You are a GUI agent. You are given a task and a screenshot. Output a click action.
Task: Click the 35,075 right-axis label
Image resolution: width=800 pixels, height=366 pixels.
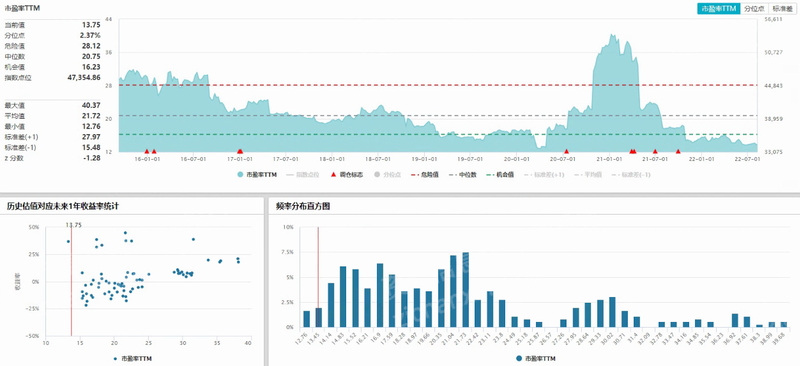click(x=773, y=152)
